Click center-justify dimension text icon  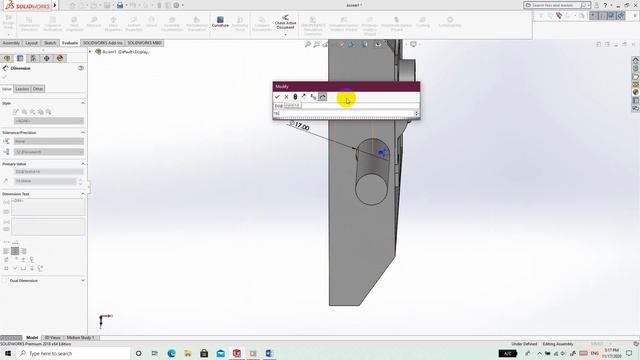click(x=15, y=251)
